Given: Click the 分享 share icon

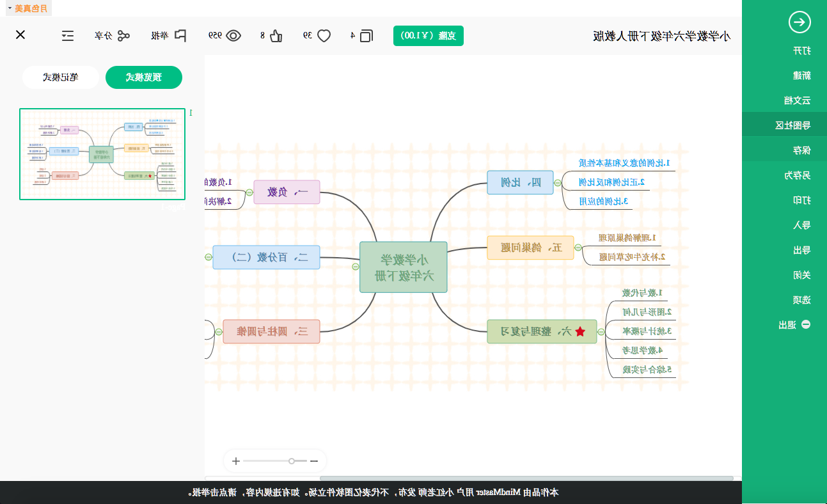Looking at the screenshot, I should (123, 36).
